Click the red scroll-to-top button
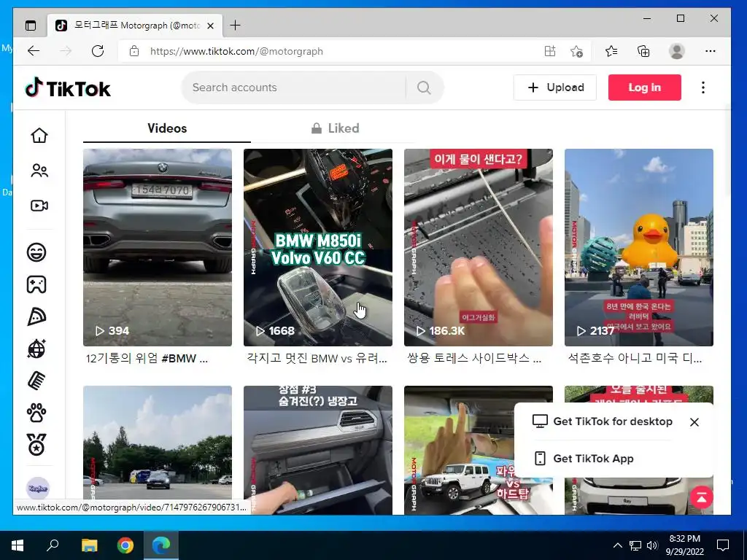This screenshot has width=747, height=560. (x=701, y=497)
